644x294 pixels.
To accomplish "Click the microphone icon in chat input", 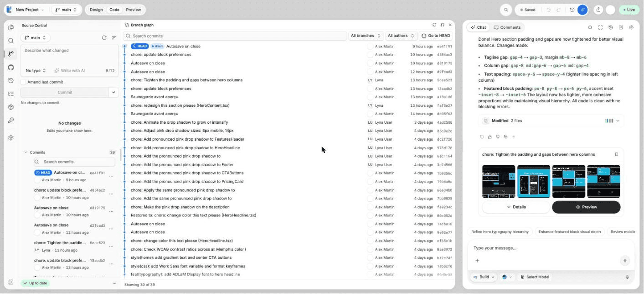I will tap(628, 277).
